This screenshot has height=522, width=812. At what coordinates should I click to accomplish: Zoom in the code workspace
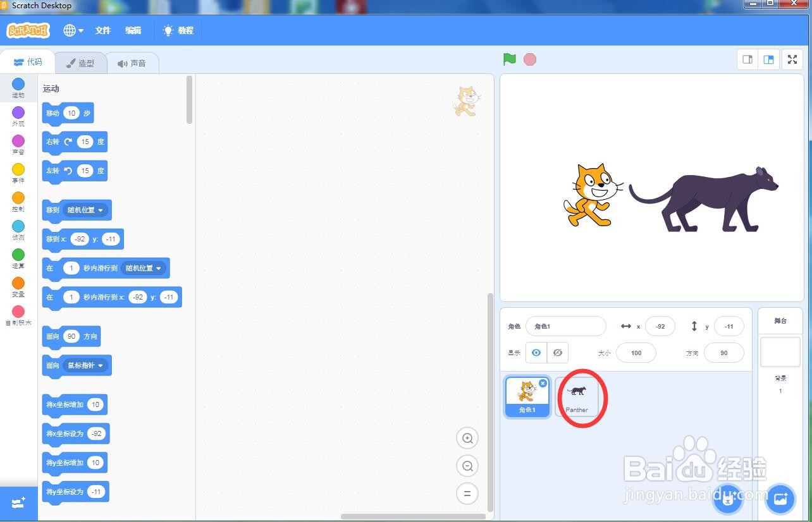(467, 438)
